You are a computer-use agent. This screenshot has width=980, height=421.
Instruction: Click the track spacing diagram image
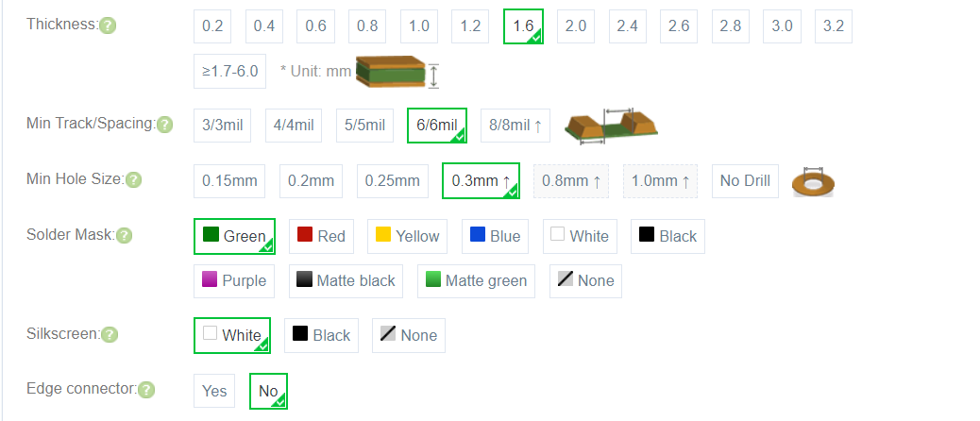610,125
